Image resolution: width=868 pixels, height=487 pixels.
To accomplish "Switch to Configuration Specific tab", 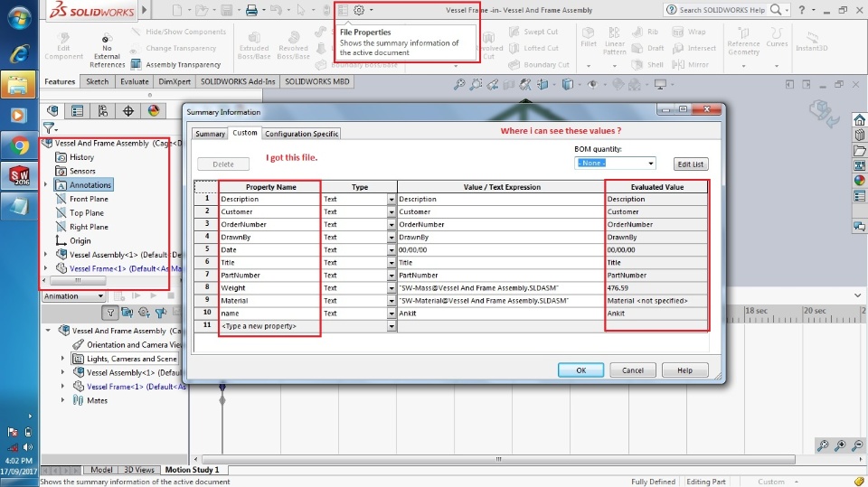I will click(x=301, y=134).
